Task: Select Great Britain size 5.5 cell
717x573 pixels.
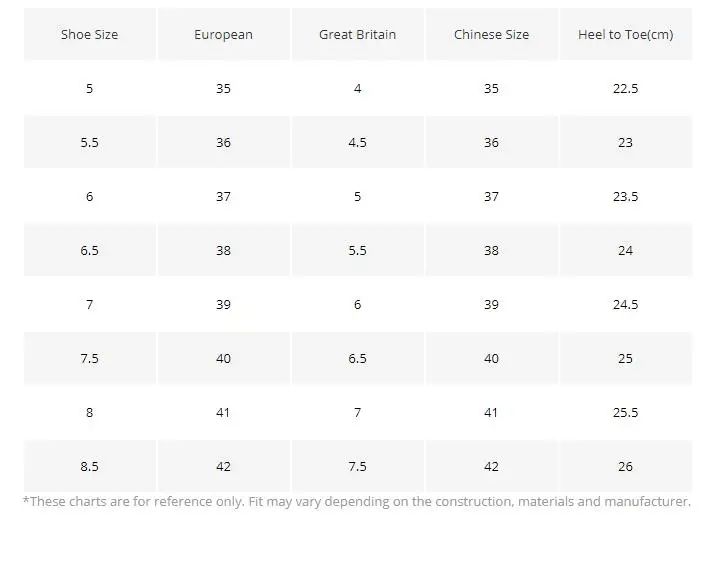Action: (x=357, y=251)
